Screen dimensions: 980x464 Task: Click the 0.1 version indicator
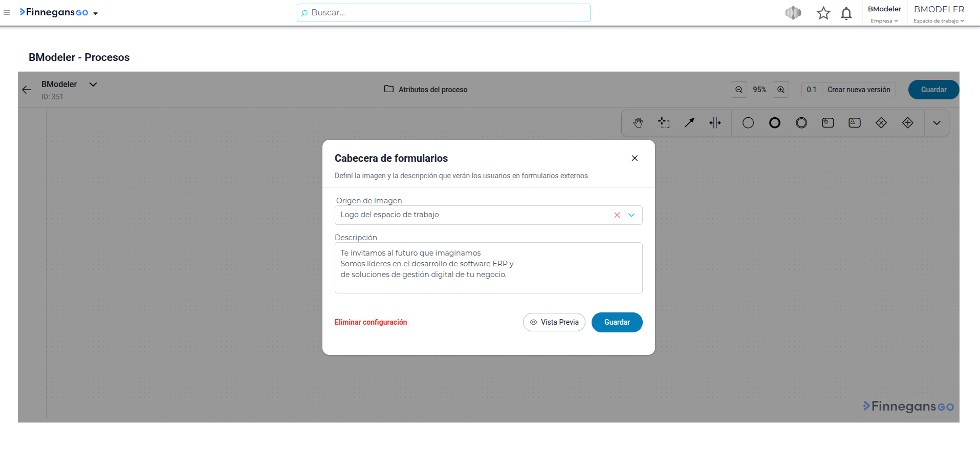click(x=812, y=90)
